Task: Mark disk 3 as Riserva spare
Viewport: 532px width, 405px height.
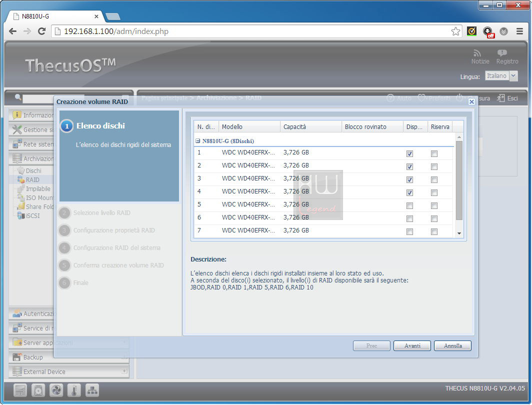Action: [434, 180]
